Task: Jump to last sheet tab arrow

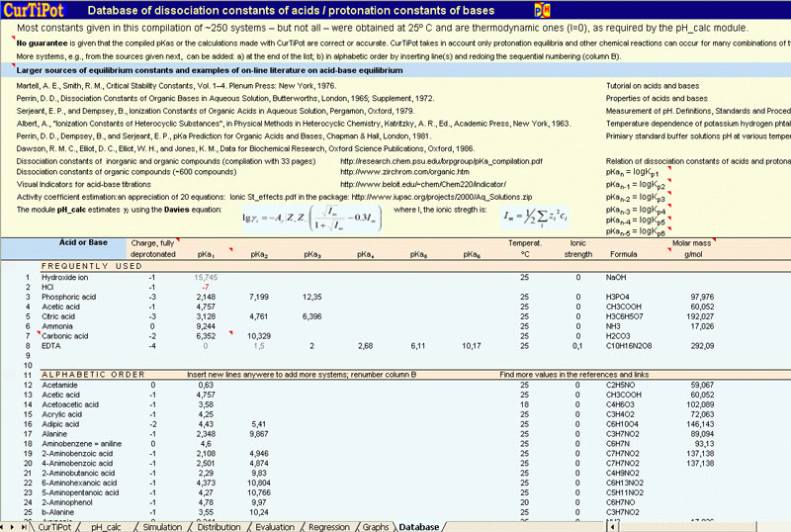Action: pos(23,527)
